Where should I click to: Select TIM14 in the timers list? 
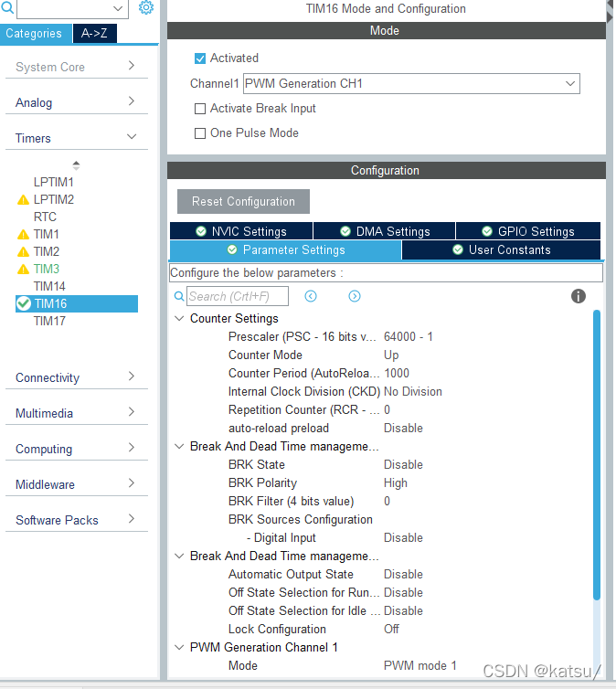point(49,287)
